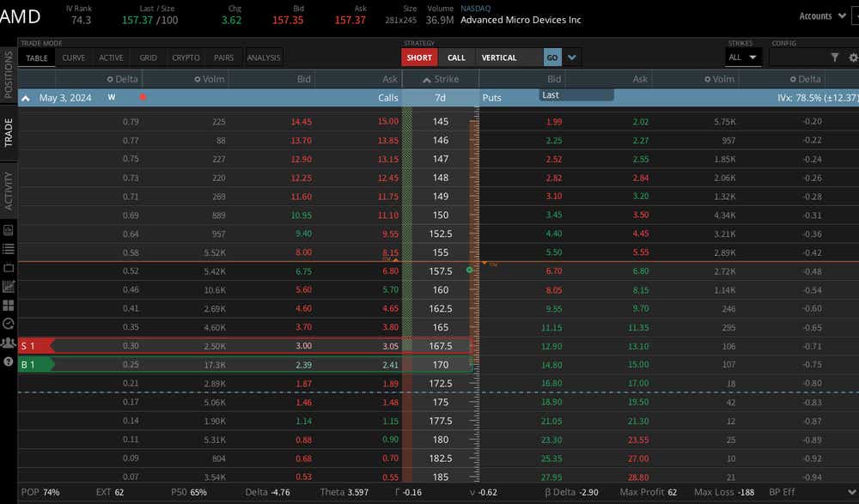This screenshot has width=859, height=504.
Task: Open the chart grid icon in sidebar
Action: tap(9, 287)
